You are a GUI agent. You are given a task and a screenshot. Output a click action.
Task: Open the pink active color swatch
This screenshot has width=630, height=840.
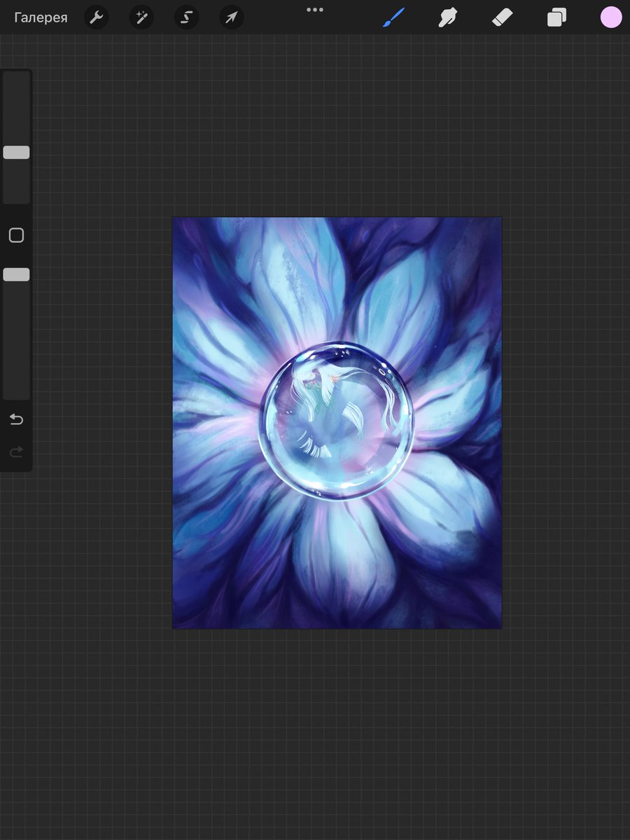pos(611,17)
